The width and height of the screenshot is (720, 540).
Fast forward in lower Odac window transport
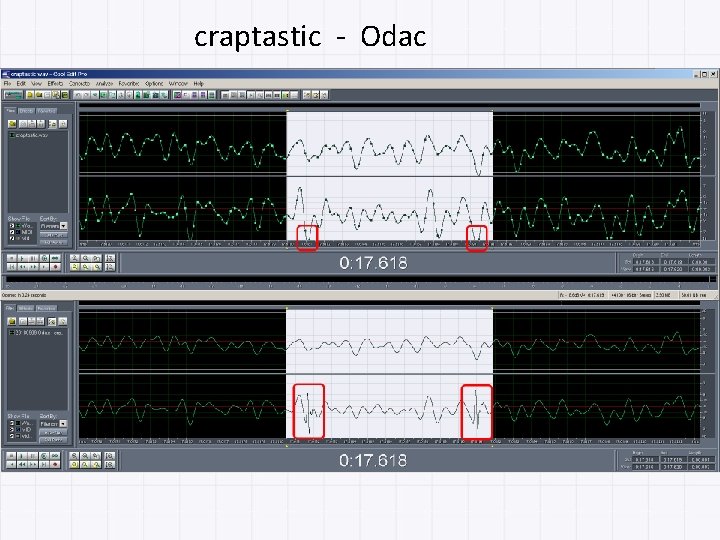pyautogui.click(x=33, y=464)
